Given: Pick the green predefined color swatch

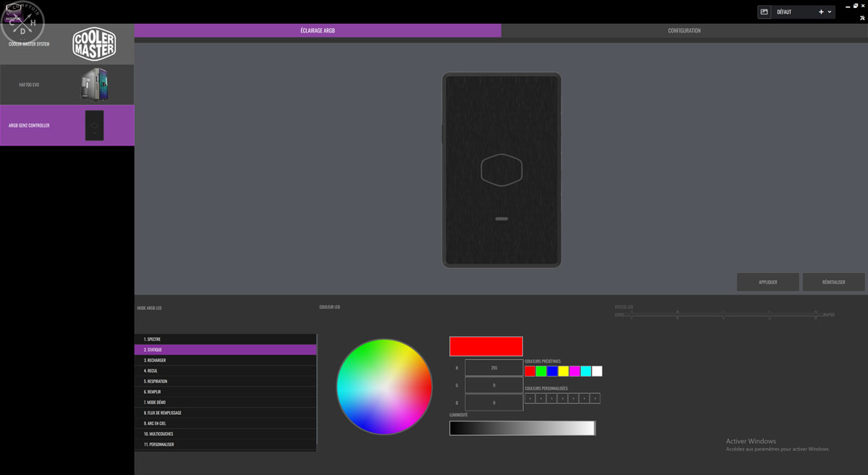Looking at the screenshot, I should 541,371.
